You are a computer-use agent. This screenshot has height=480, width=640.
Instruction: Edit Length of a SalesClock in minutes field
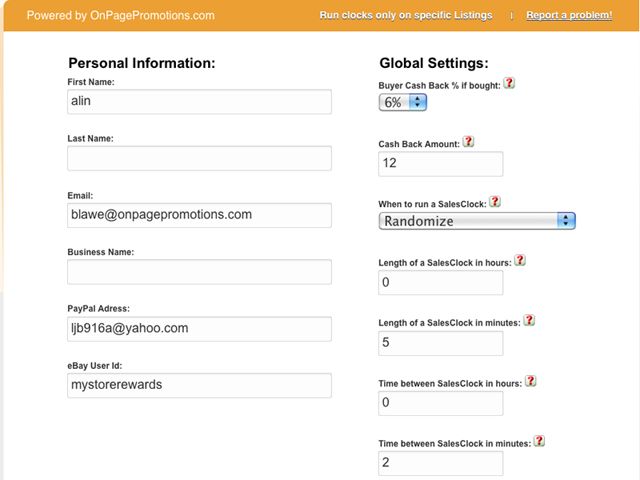point(441,343)
